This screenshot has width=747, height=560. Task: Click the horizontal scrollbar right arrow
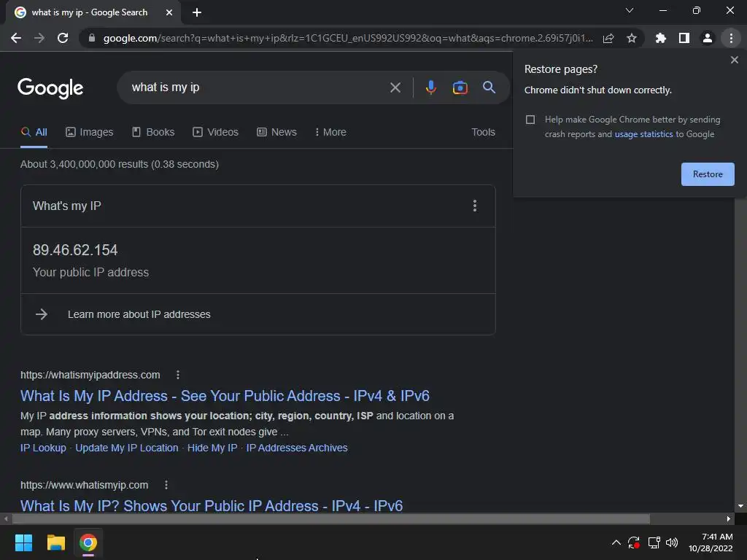point(729,518)
